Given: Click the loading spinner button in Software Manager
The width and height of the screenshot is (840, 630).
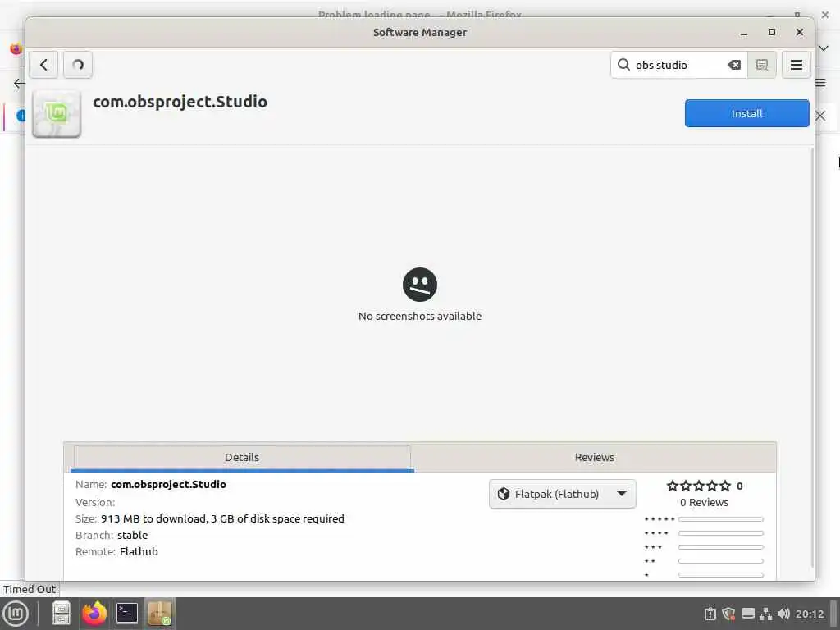Looking at the screenshot, I should (78, 65).
